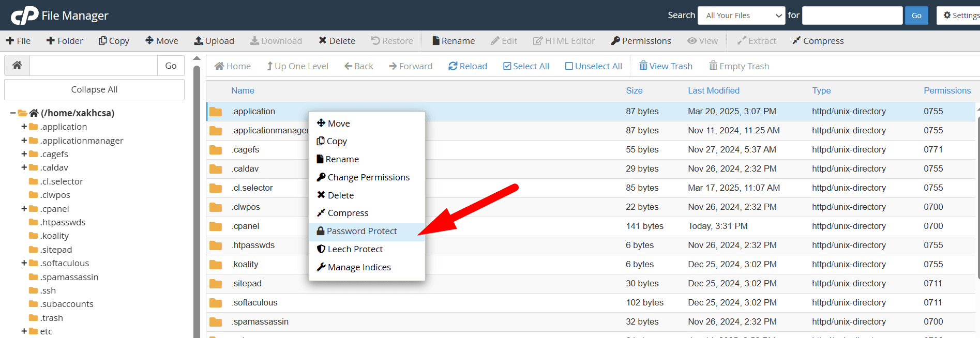Collapse the /home/xakhcsa root tree node
980x338 pixels.
pyautogui.click(x=13, y=113)
